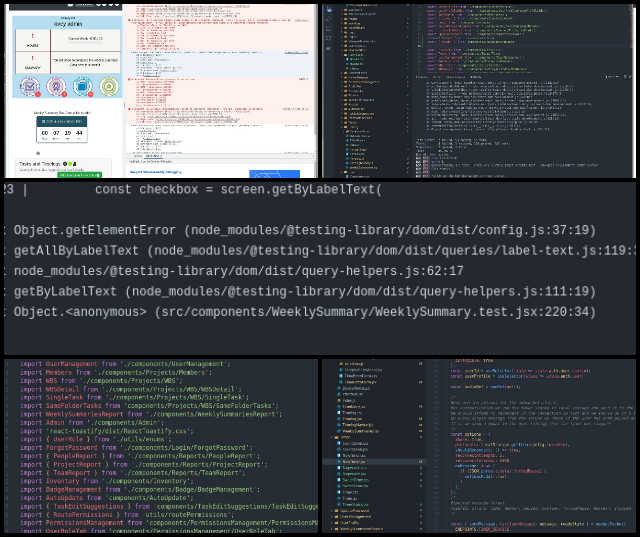Click the green button below Tasks and Timelogs
This screenshot has height=537, width=640.
click(x=79, y=174)
